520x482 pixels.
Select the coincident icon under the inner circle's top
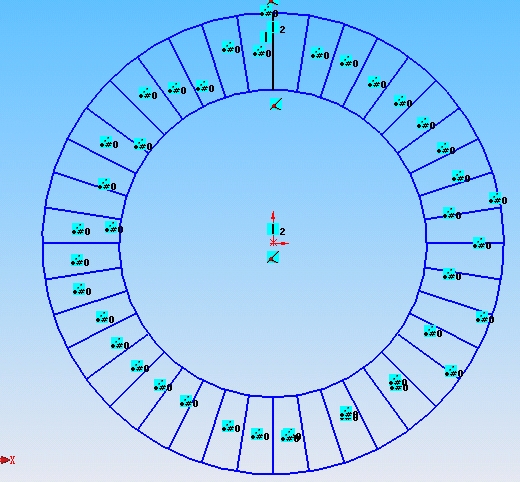tap(276, 104)
